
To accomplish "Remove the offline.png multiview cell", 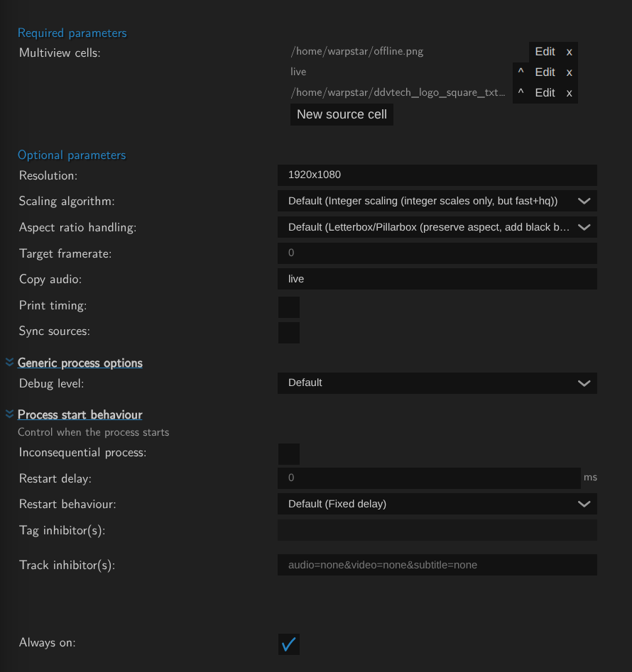I will 569,52.
